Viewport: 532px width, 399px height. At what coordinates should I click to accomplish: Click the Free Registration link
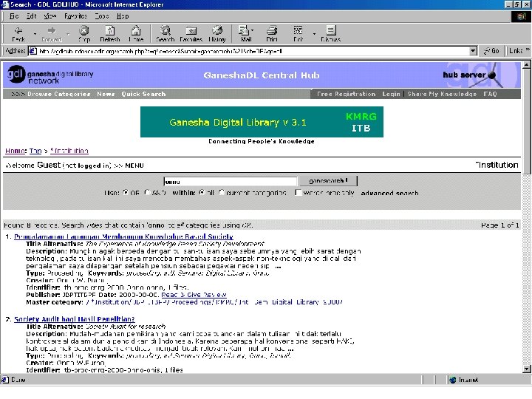346,94
